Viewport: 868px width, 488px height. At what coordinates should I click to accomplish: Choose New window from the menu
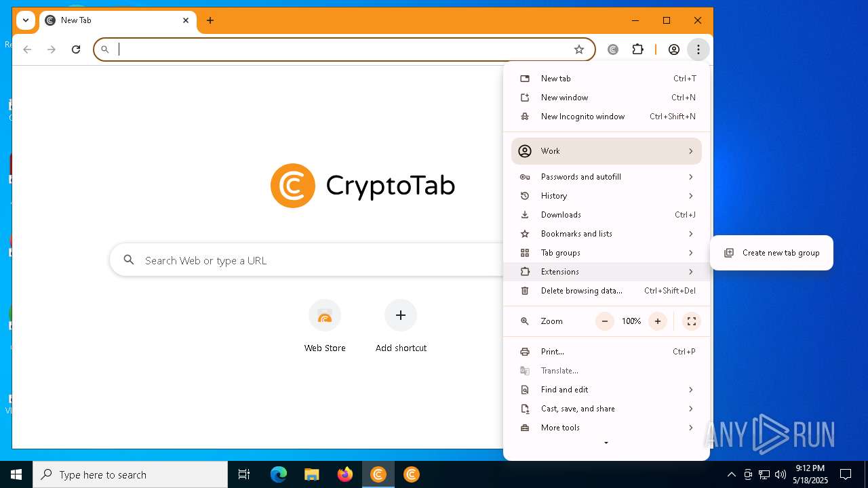tap(606, 98)
